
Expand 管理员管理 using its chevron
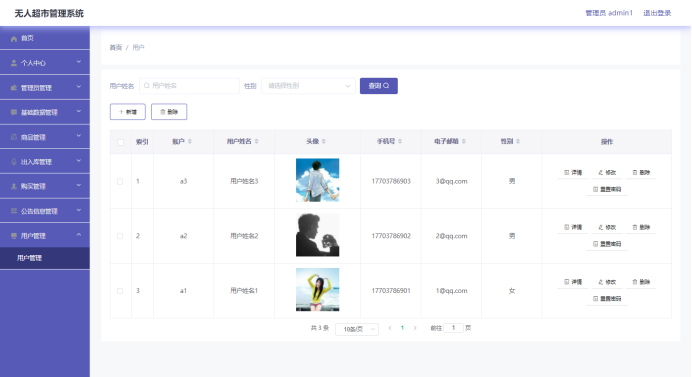tap(79, 87)
